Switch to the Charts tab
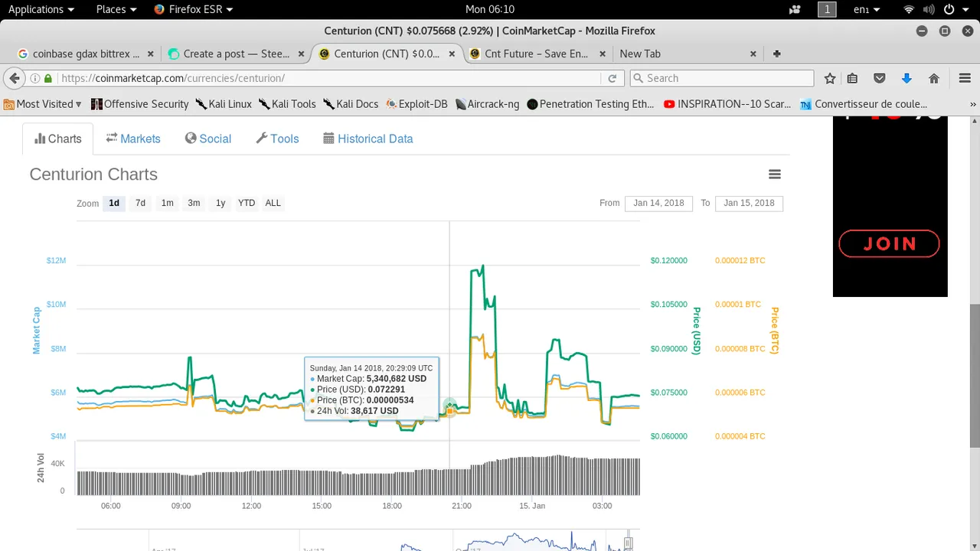 [x=58, y=139]
